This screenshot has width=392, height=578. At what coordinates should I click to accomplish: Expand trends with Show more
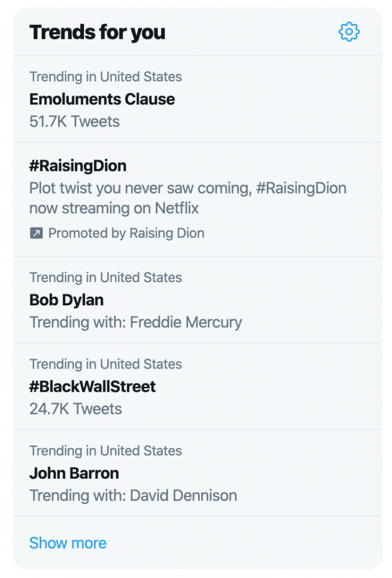point(68,543)
